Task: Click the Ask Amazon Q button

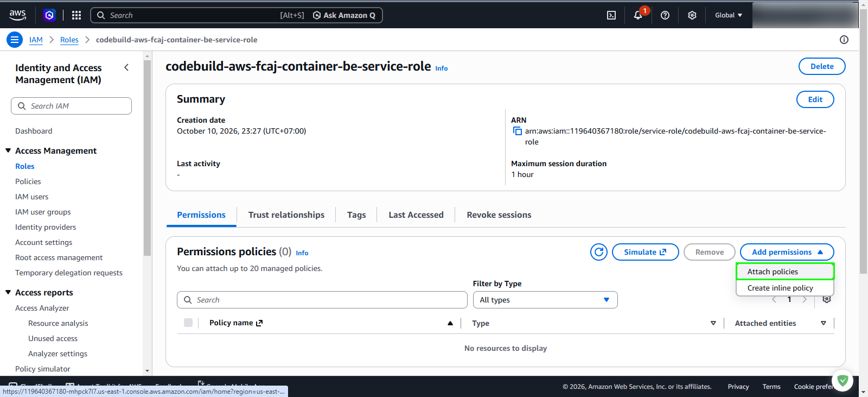Action: (x=344, y=15)
